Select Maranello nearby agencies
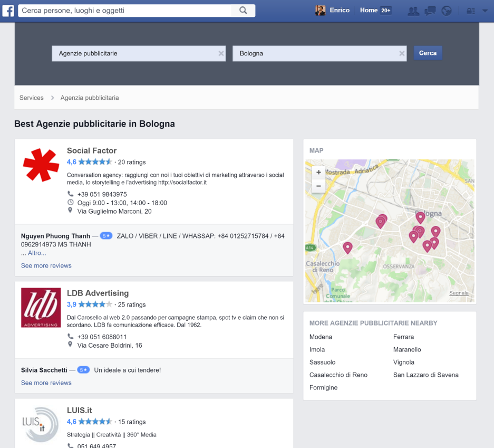 407,349
